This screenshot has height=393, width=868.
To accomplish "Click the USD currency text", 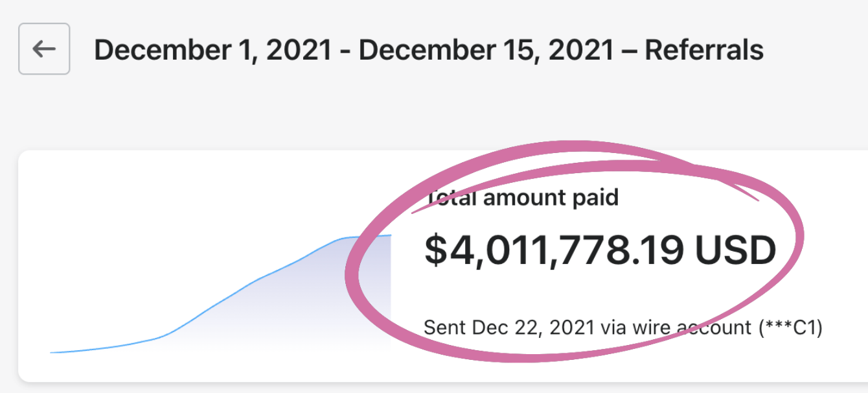I will (x=735, y=251).
